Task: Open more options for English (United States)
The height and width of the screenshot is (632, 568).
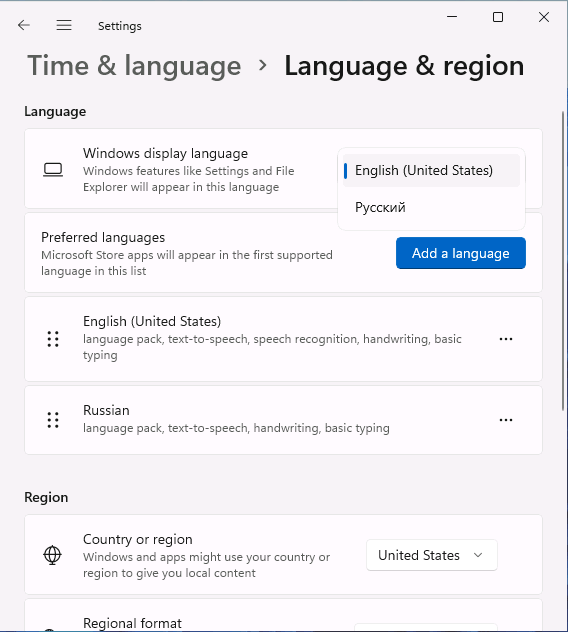Action: click(x=506, y=339)
